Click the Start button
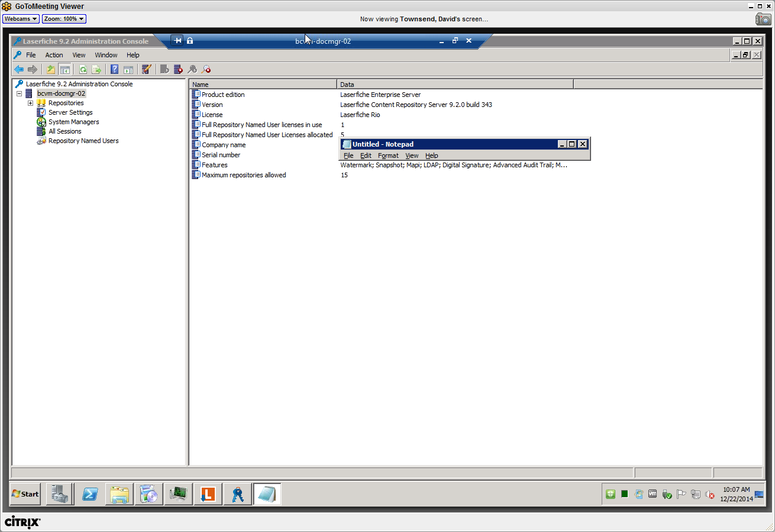This screenshot has height=532, width=775. [x=25, y=494]
